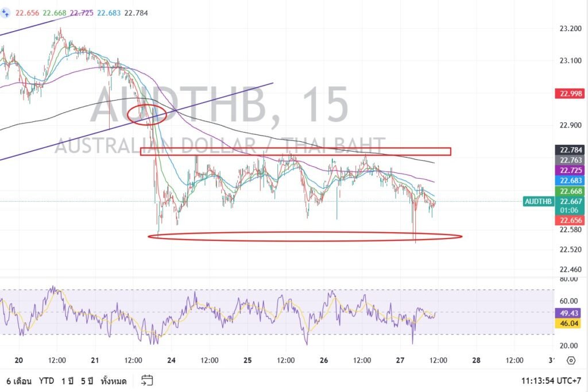
Task: Click the green 22.668 price label on axis
Action: point(569,191)
